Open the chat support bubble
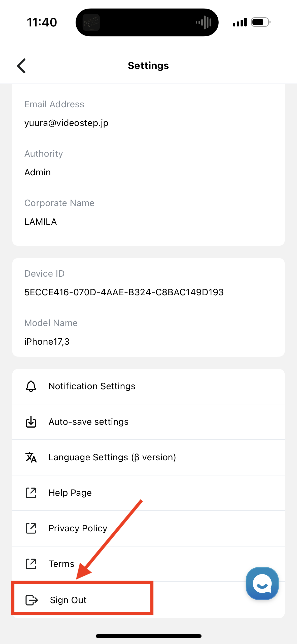The width and height of the screenshot is (297, 644). pos(262,583)
